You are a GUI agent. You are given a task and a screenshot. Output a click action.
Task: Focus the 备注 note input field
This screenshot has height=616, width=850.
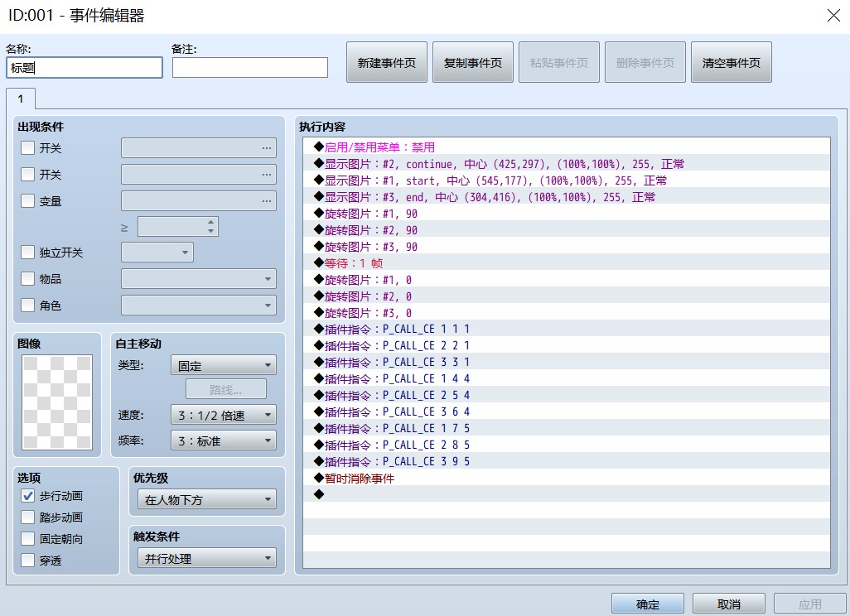(x=250, y=68)
